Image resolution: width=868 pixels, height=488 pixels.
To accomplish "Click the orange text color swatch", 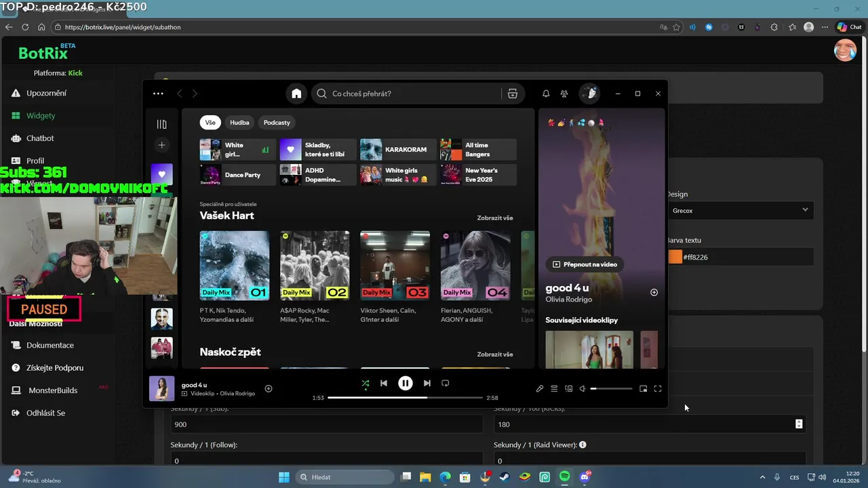I will tap(675, 257).
